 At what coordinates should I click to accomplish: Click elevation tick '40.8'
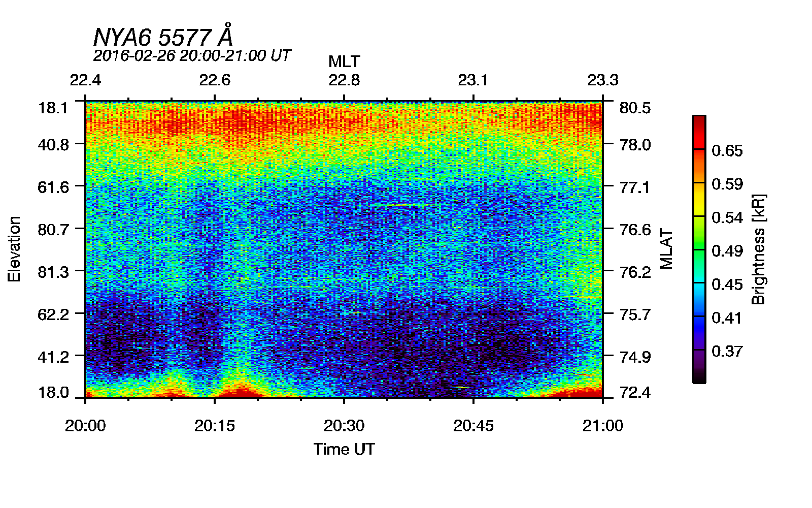(53, 145)
